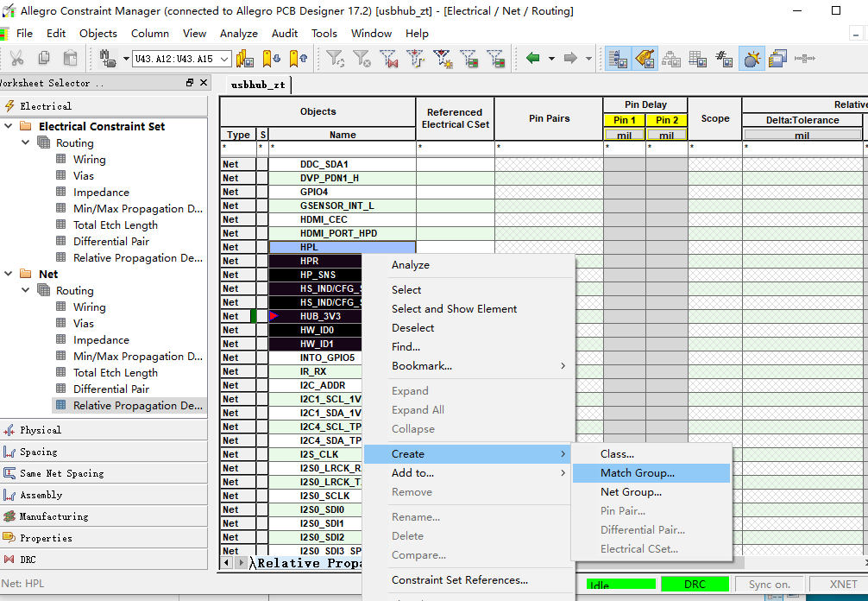
Task: Click the Copy icon in toolbar
Action: click(x=44, y=58)
